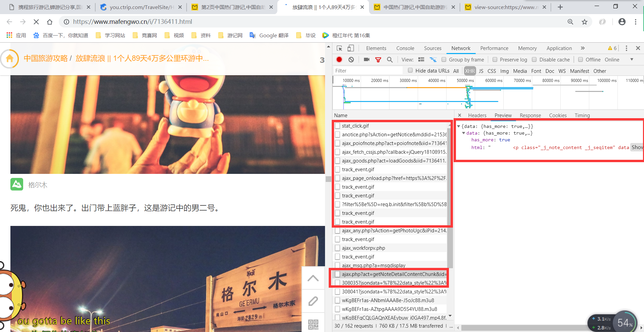This screenshot has height=332, width=644.
Task: Click the warnings count indicator
Action: [612, 48]
